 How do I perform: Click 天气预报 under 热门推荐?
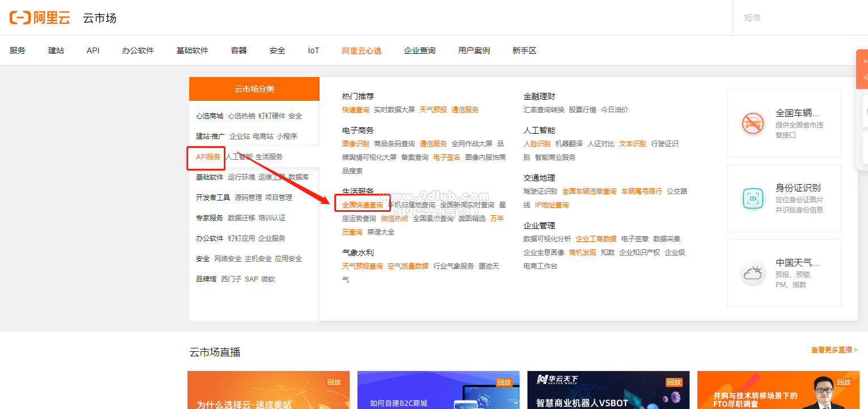433,110
